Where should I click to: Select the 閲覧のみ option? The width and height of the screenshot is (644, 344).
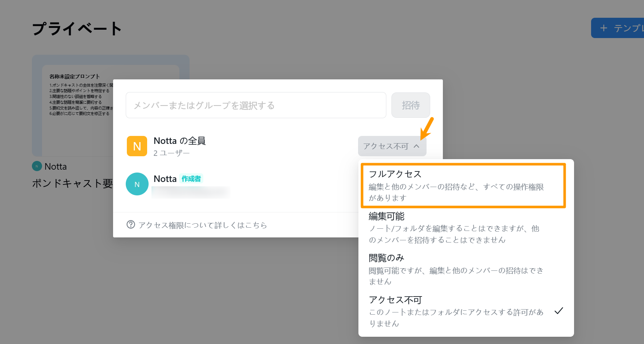tap(466, 269)
